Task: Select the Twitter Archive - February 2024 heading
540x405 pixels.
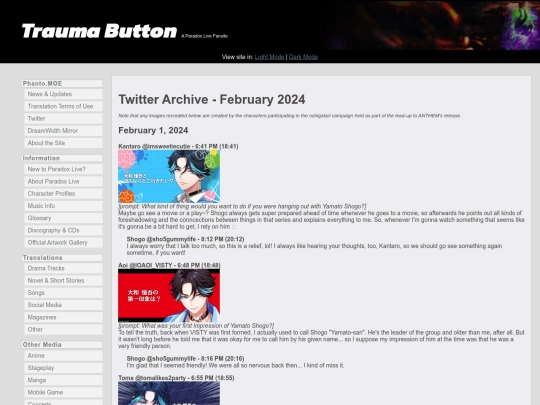Action: (212, 100)
